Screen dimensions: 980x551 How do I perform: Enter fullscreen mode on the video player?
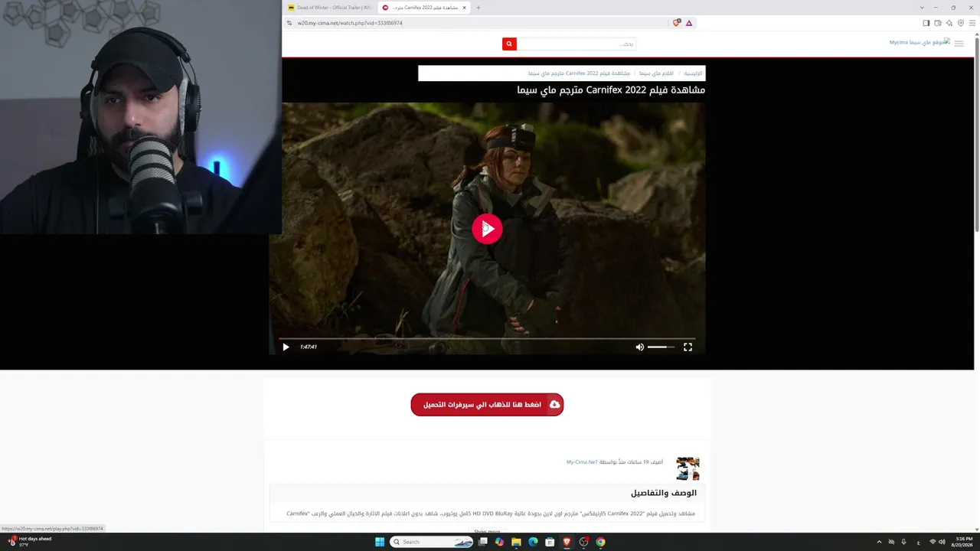[x=688, y=347]
